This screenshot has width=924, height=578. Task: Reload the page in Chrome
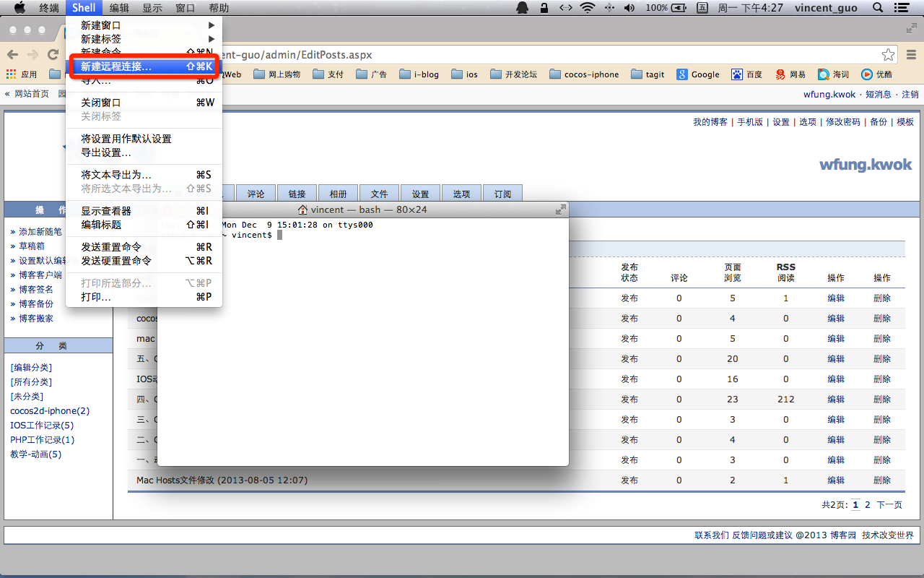[x=53, y=55]
